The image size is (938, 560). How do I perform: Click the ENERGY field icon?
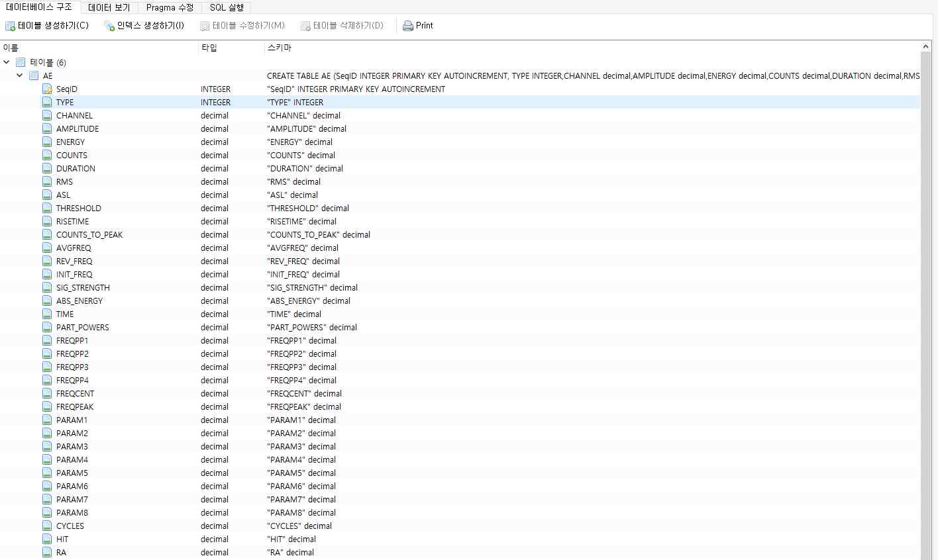pyautogui.click(x=47, y=142)
